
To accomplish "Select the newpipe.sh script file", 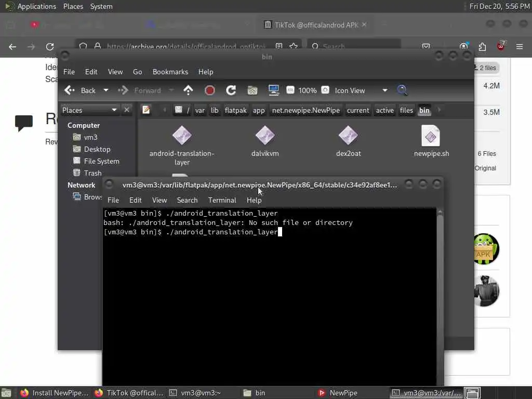I will coord(431,141).
